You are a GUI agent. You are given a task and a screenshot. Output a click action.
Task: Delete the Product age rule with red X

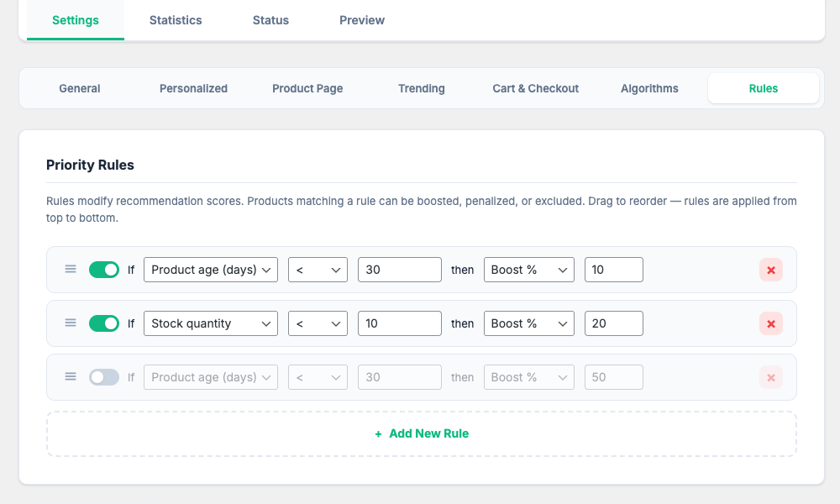[770, 270]
